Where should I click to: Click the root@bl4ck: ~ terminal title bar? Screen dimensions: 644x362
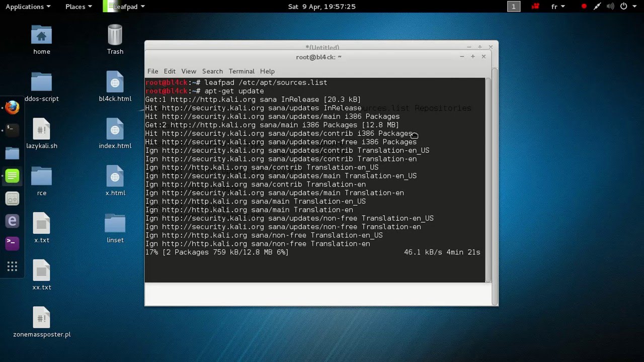click(x=318, y=57)
